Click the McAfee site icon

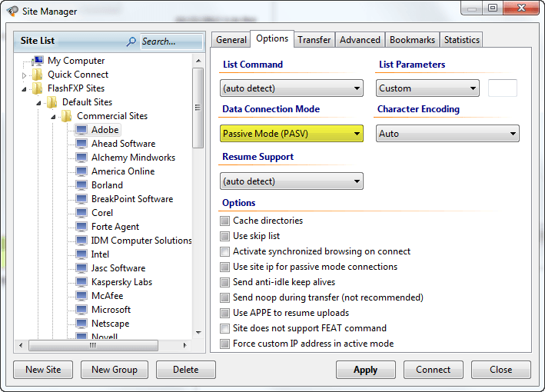coord(81,296)
